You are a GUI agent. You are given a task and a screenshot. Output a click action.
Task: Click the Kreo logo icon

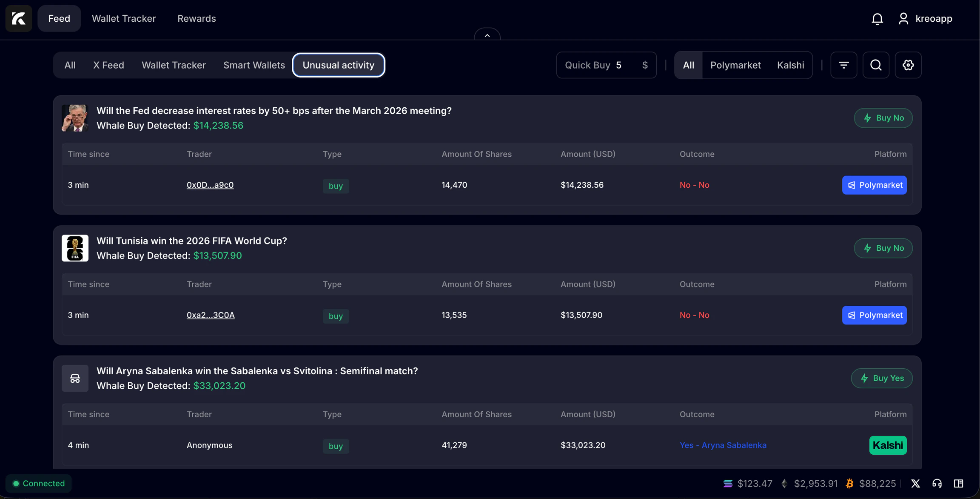pos(19,18)
